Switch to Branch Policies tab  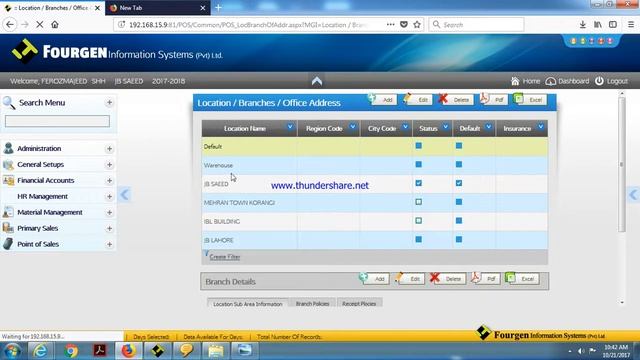[x=312, y=304]
